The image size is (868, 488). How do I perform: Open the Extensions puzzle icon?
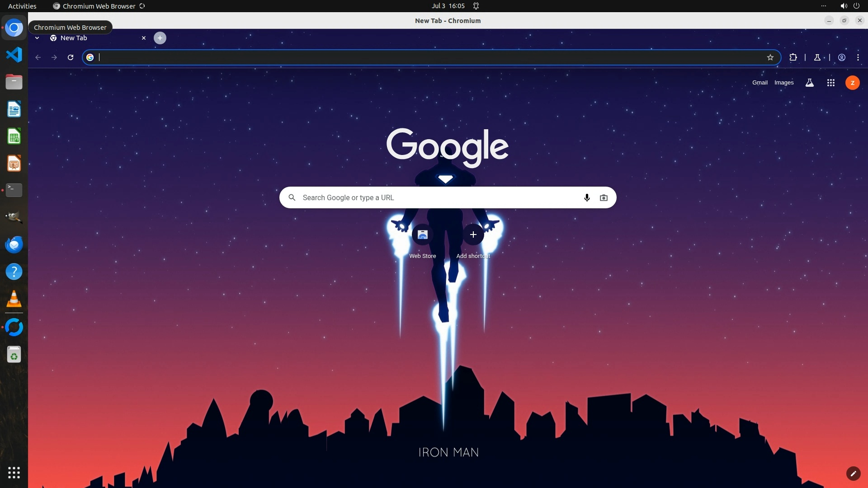(793, 57)
